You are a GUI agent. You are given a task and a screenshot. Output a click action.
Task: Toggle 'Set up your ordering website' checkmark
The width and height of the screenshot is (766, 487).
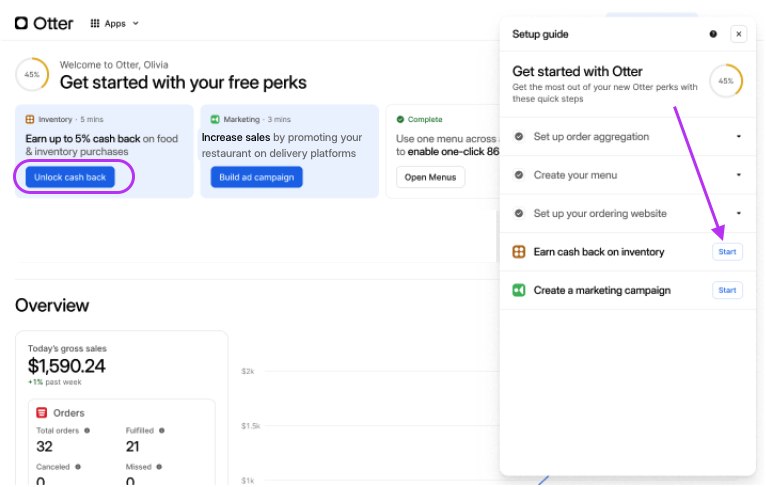click(519, 213)
